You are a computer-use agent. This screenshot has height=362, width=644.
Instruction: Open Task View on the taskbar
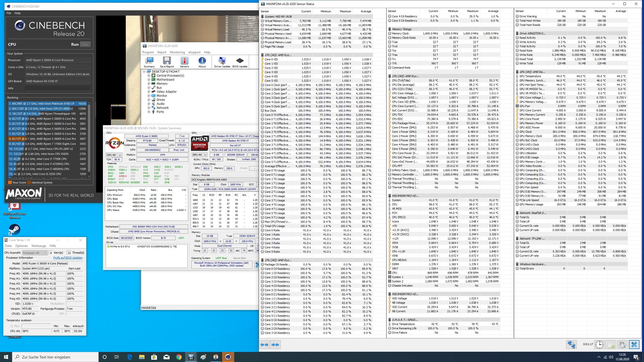tap(117, 357)
